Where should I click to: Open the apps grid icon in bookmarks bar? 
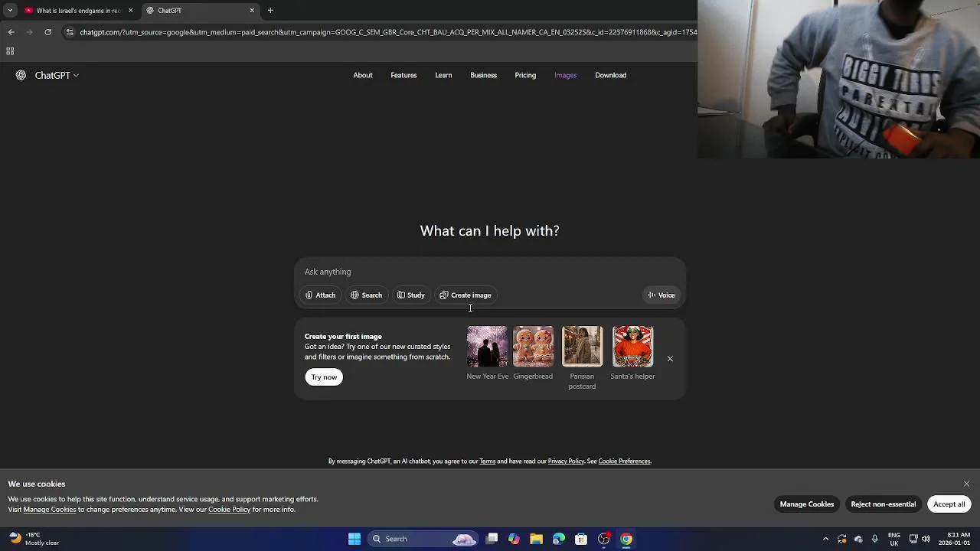(10, 51)
